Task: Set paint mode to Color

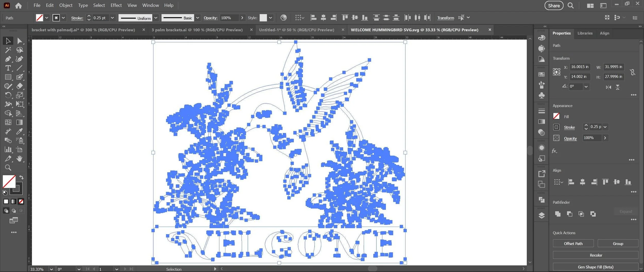Action: [6, 202]
